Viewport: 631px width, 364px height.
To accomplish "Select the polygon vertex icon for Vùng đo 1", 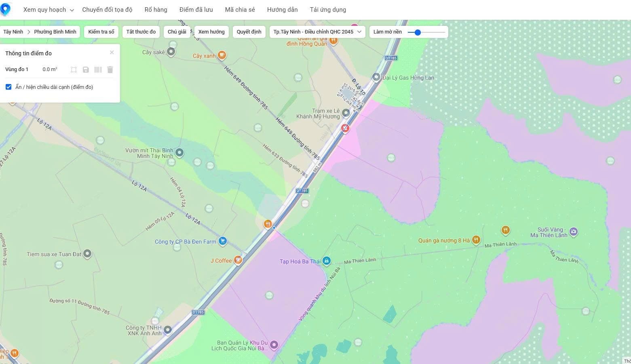I will point(74,70).
